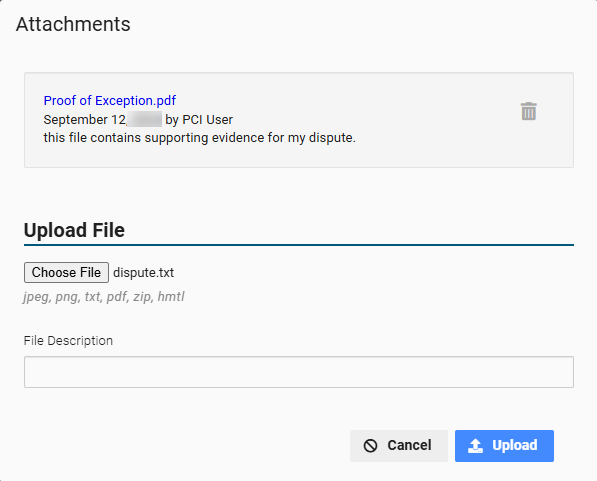Click the selected filename dispute.txt

(144, 273)
